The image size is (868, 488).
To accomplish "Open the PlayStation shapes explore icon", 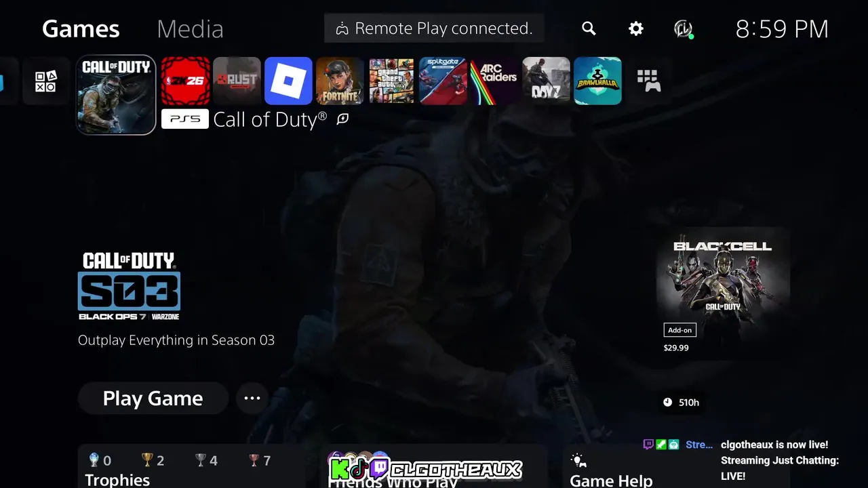I will (x=45, y=81).
